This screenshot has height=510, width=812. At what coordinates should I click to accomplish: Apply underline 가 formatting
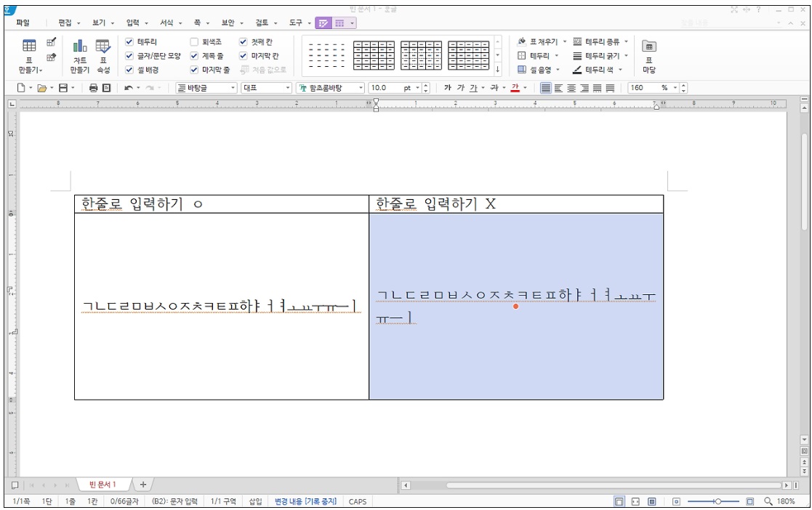coord(473,88)
